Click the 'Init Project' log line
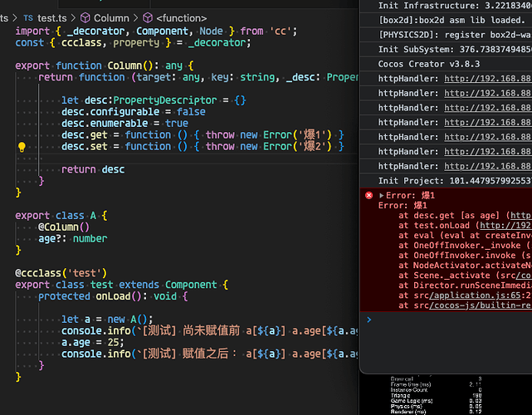 pos(455,180)
